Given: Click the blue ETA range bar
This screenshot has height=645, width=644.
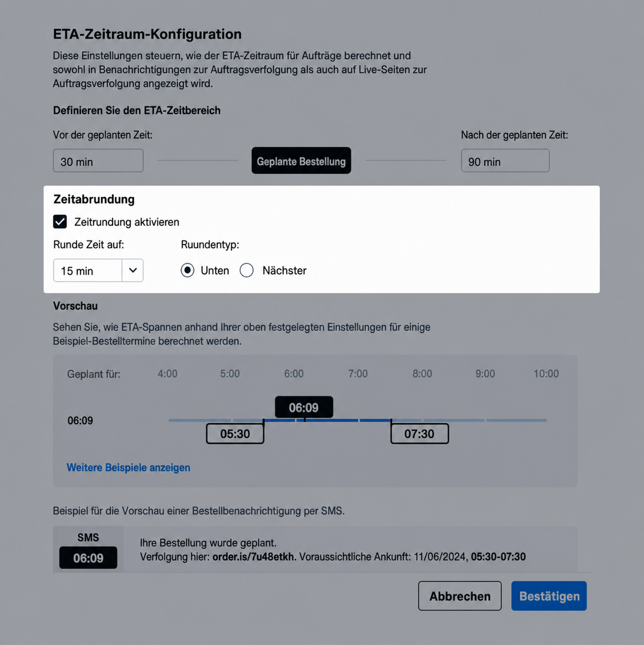Looking at the screenshot, I should (x=327, y=421).
